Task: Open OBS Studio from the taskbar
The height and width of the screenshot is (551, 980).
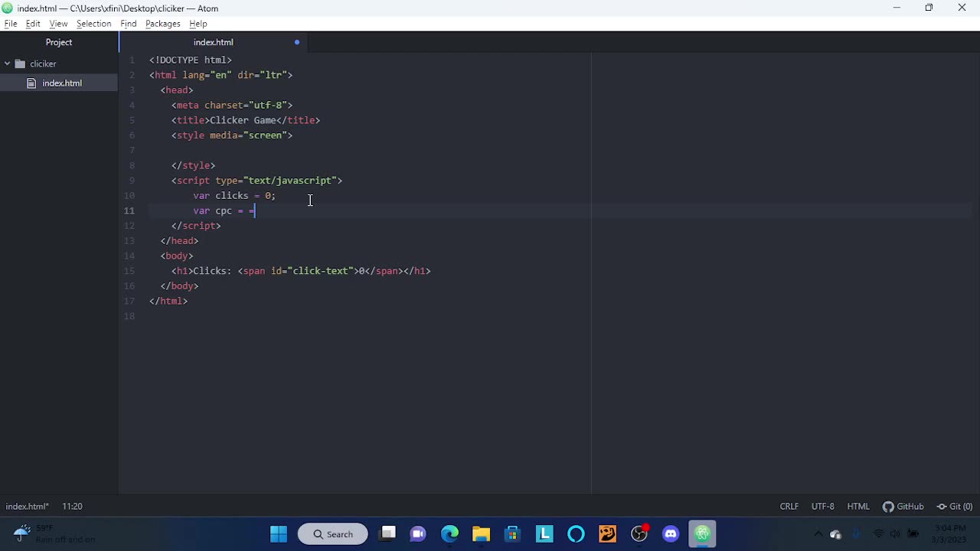Action: [x=639, y=534]
